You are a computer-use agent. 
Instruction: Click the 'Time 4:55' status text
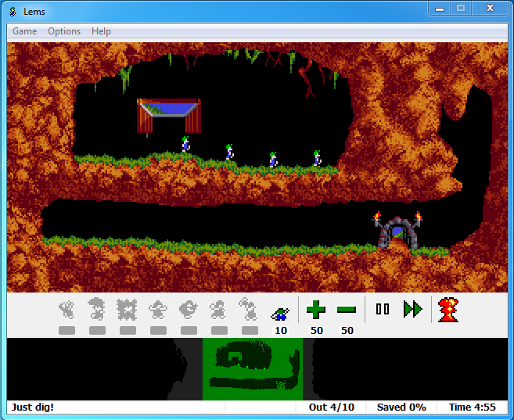[472, 407]
